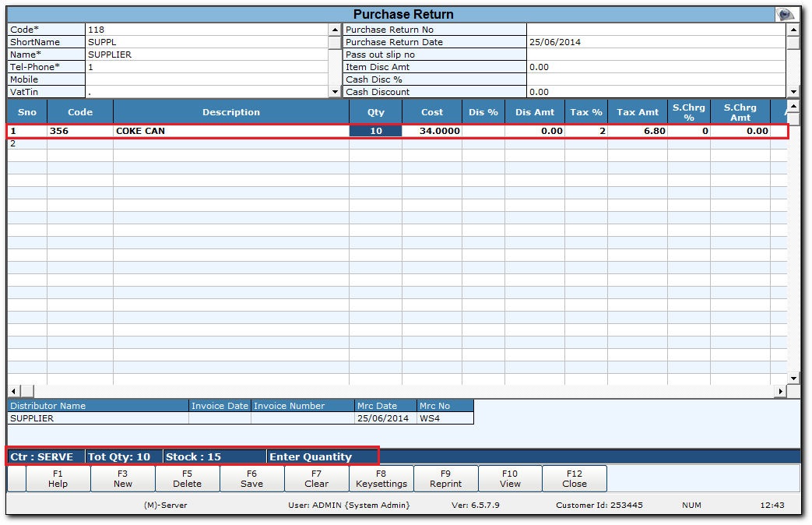Click the Qty column header

pos(376,112)
